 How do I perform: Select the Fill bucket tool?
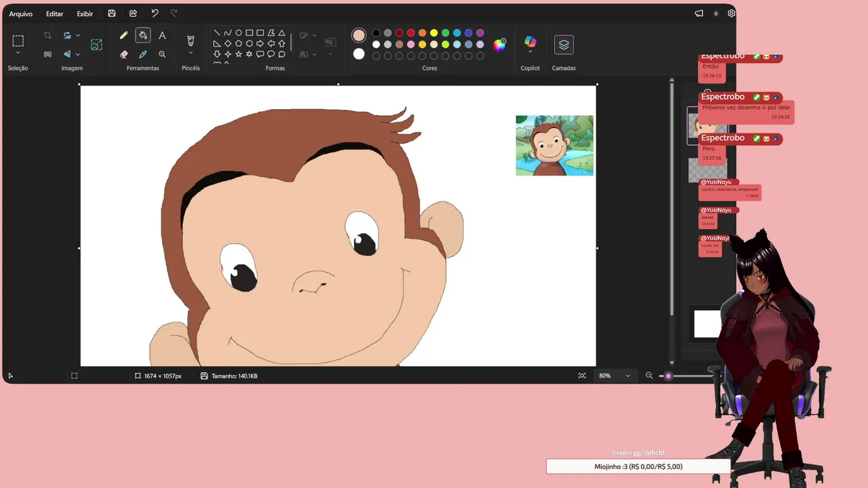[142, 35]
